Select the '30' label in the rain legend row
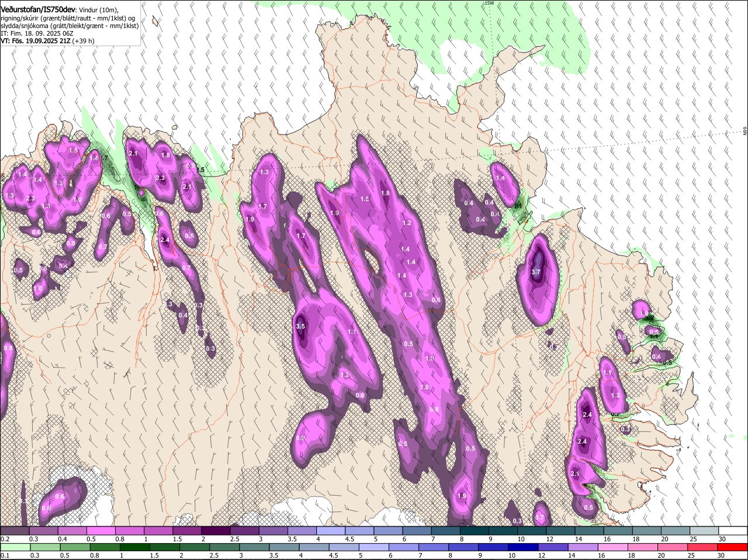 (x=722, y=555)
